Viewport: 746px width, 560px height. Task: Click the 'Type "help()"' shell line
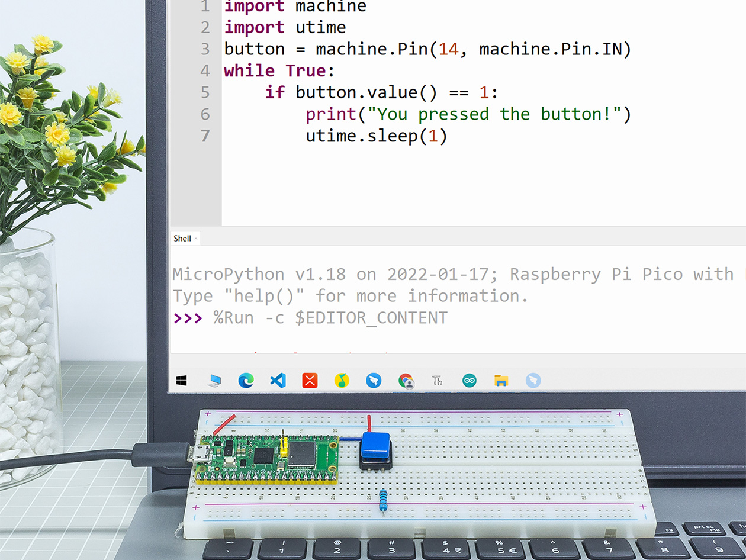pos(350,296)
